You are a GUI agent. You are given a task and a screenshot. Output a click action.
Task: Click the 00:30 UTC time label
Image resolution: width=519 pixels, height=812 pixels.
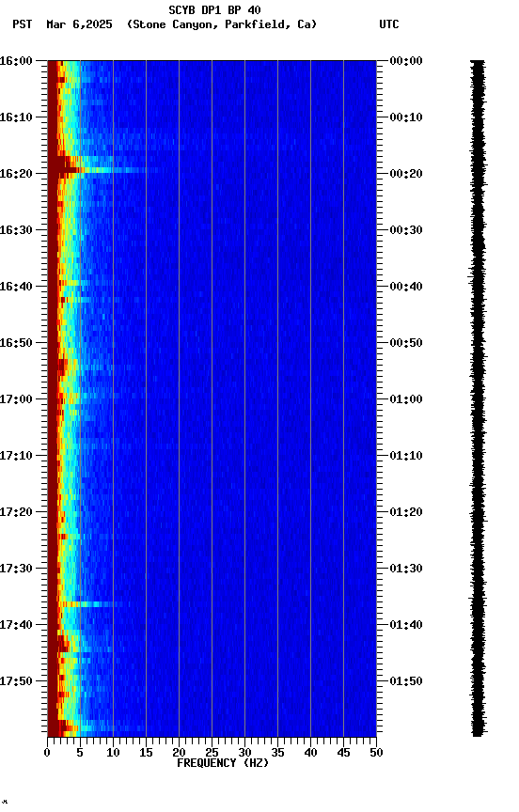click(x=406, y=230)
